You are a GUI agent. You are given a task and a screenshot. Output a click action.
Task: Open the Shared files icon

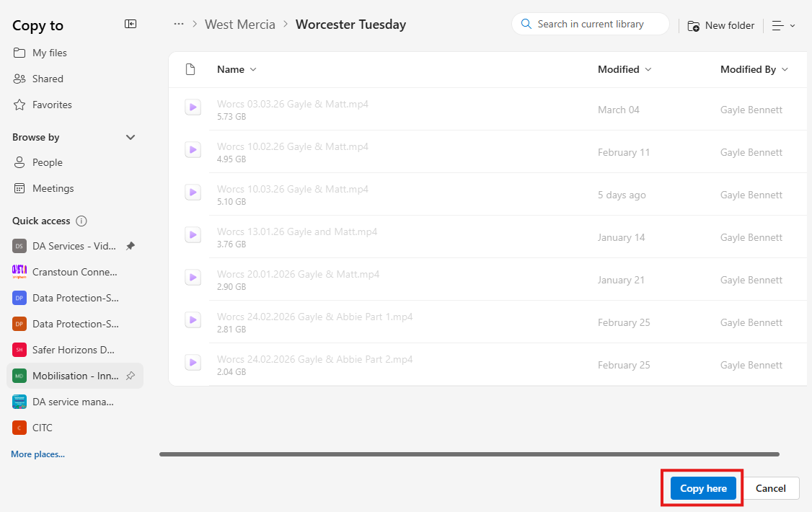[x=19, y=79]
